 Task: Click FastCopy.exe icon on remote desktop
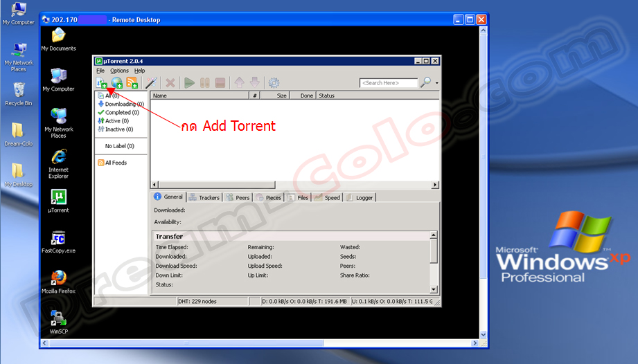pyautogui.click(x=59, y=242)
